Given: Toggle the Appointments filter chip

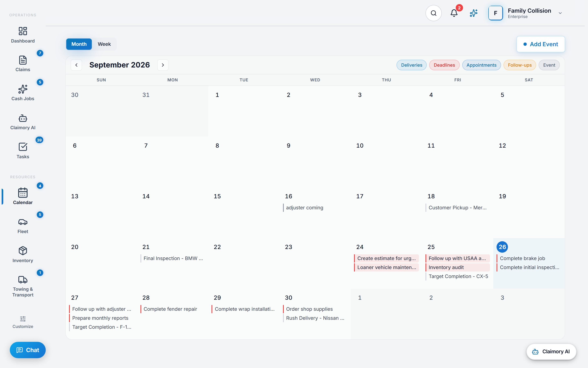Looking at the screenshot, I should (x=481, y=65).
